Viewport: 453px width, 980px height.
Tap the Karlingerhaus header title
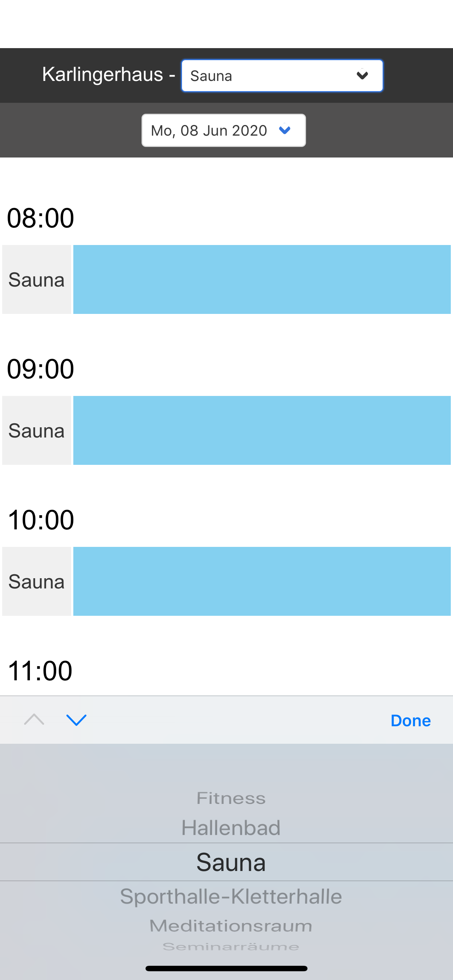(x=103, y=74)
